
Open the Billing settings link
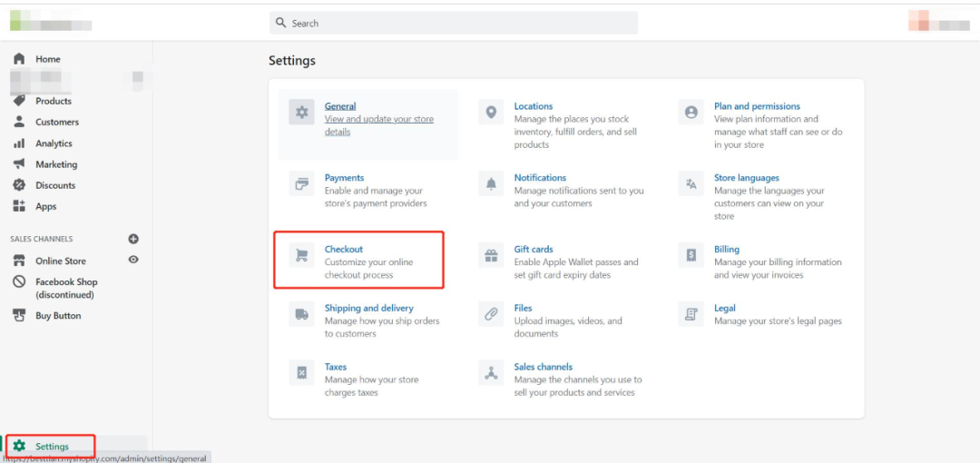pyautogui.click(x=727, y=249)
